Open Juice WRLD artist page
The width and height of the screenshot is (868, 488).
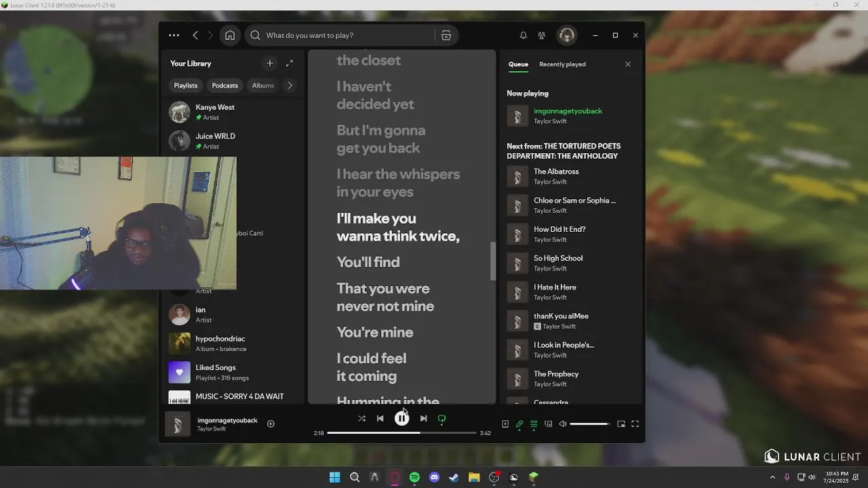coord(233,141)
